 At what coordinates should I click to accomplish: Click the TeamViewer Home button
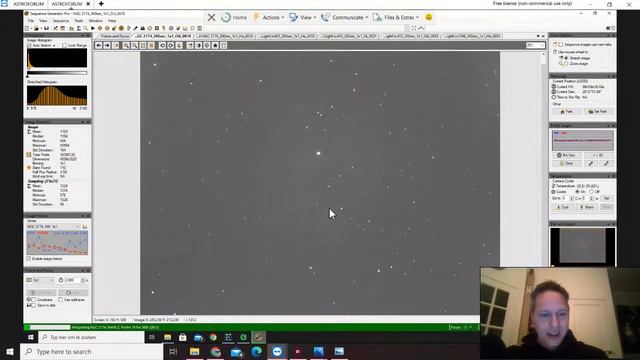coord(234,18)
